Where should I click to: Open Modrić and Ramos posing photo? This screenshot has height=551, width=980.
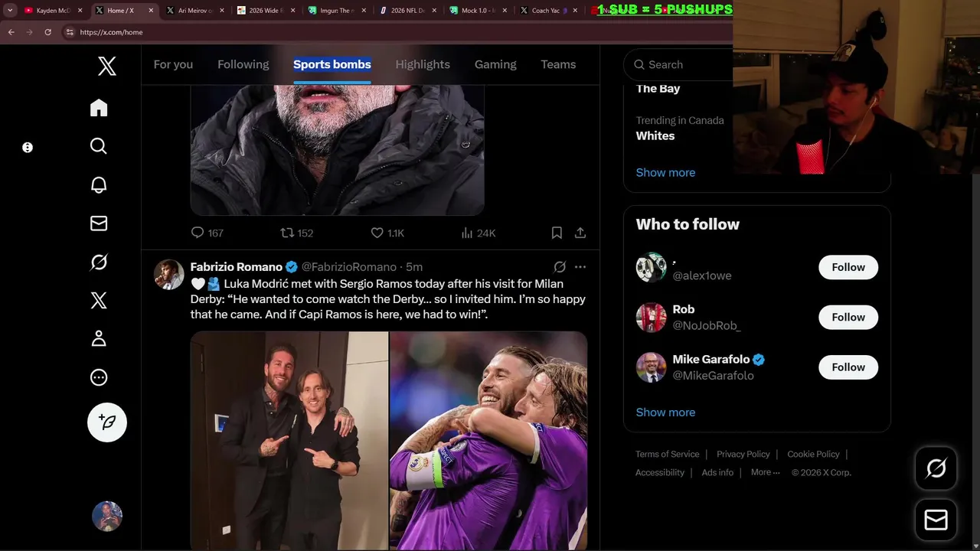[x=289, y=441]
